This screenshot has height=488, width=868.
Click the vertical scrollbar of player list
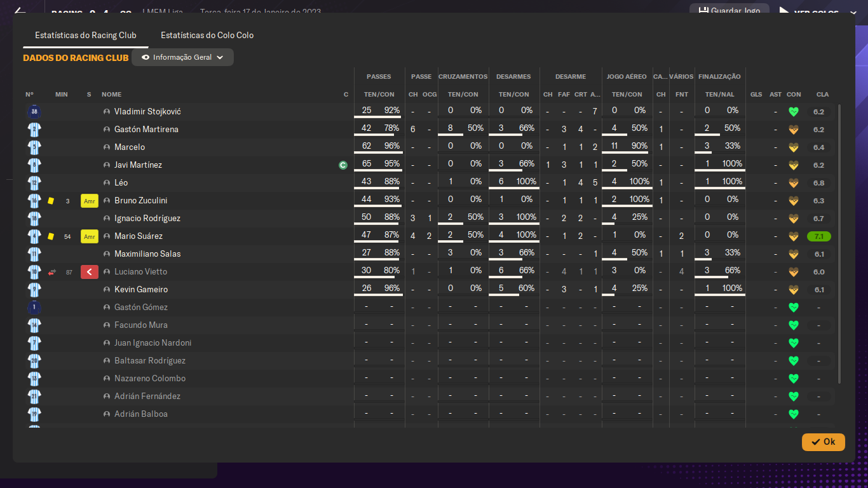(840, 245)
